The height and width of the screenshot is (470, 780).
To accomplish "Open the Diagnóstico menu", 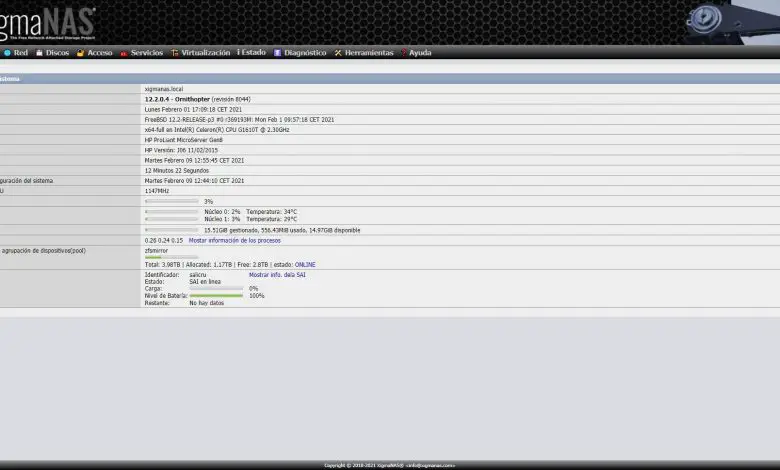I will (x=305, y=53).
